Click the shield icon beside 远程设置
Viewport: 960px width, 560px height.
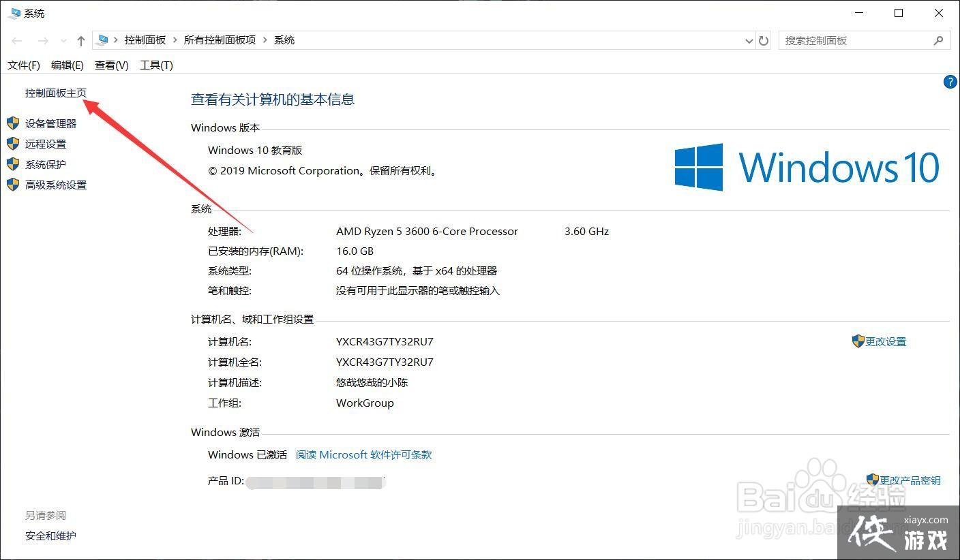(13, 144)
